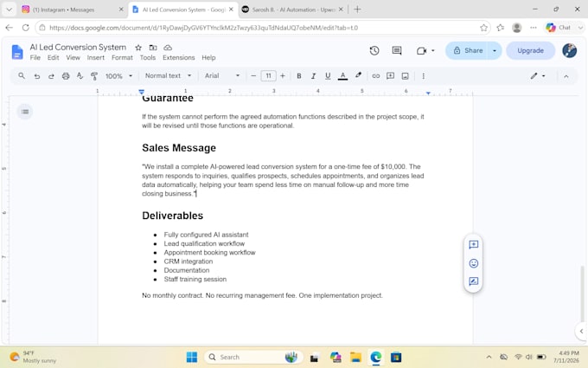Image resolution: width=588 pixels, height=368 pixels.
Task: Start a video call with camera icon
Action: coord(421,51)
